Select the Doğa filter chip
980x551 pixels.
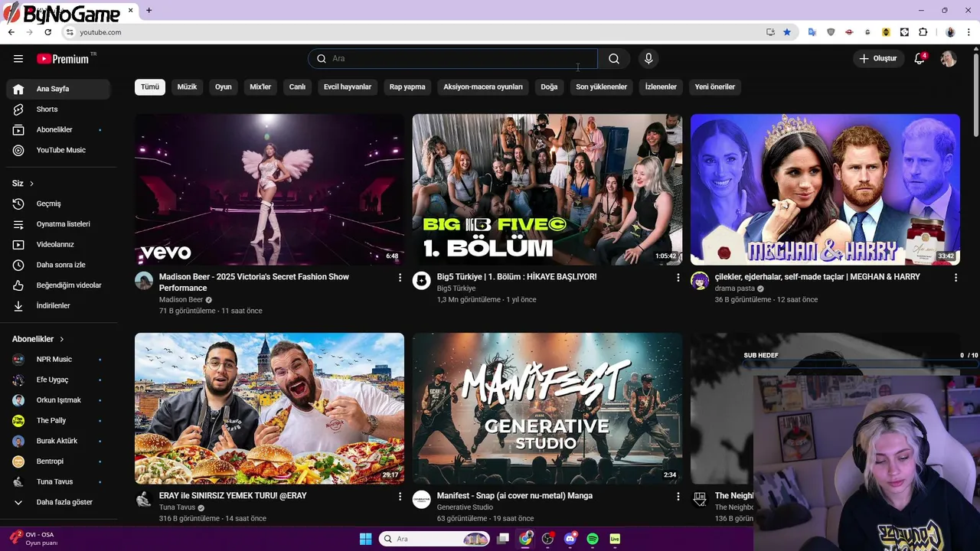[549, 87]
